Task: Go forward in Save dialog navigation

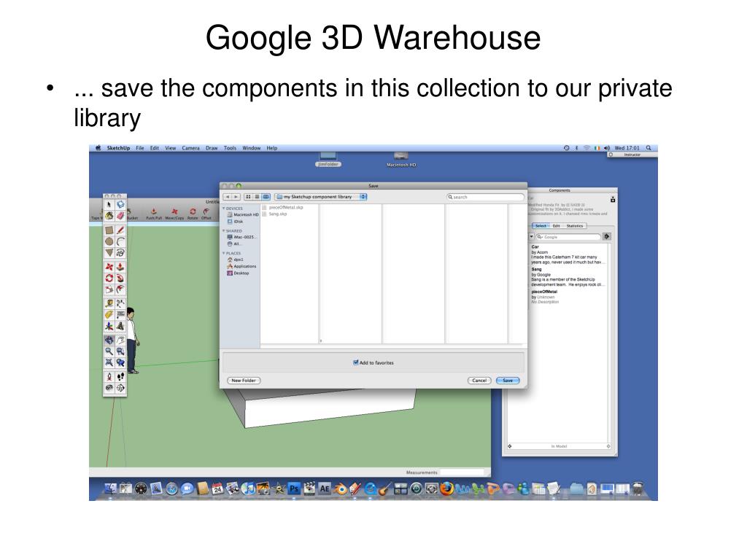Action: [236, 197]
